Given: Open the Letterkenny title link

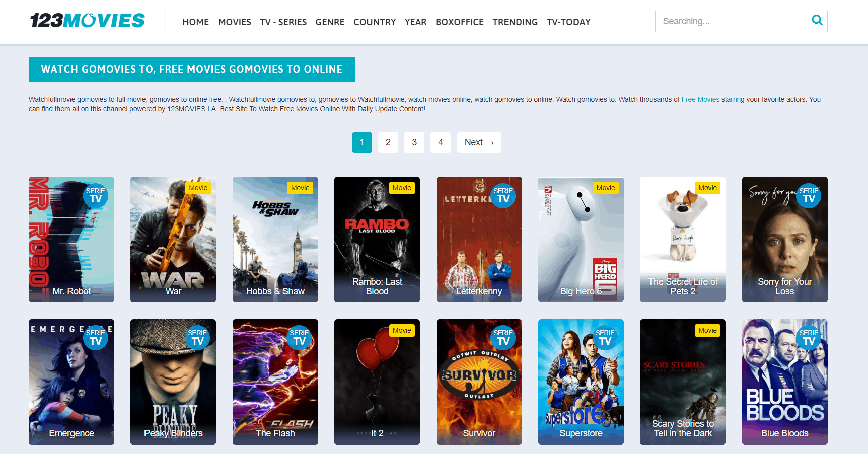Looking at the screenshot, I should click(479, 291).
